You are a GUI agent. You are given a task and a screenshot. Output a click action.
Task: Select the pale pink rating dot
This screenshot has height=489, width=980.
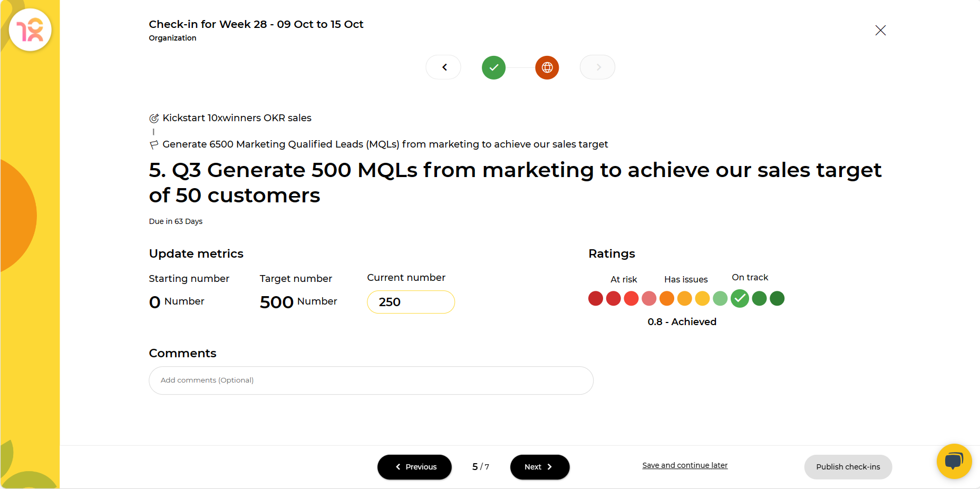[x=649, y=298]
